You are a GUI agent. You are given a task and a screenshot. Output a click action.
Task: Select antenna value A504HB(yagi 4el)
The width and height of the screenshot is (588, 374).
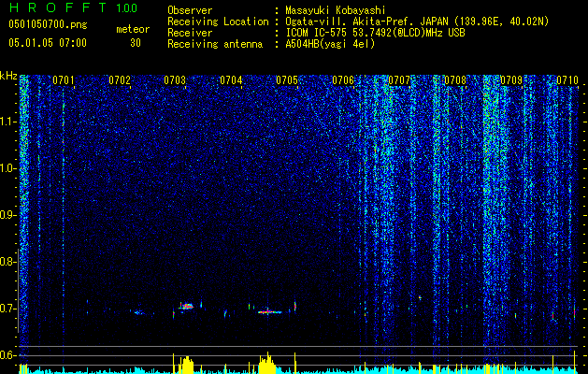tap(330, 44)
